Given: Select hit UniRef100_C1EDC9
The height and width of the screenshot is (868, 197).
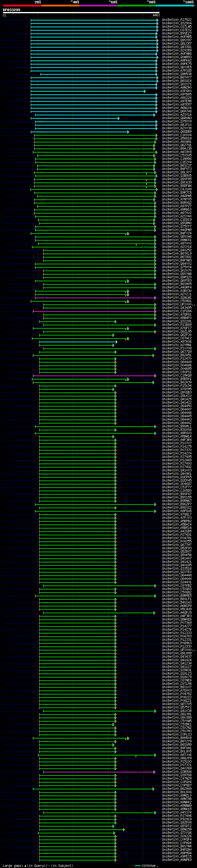Looking at the screenshot, I should coord(177,220).
